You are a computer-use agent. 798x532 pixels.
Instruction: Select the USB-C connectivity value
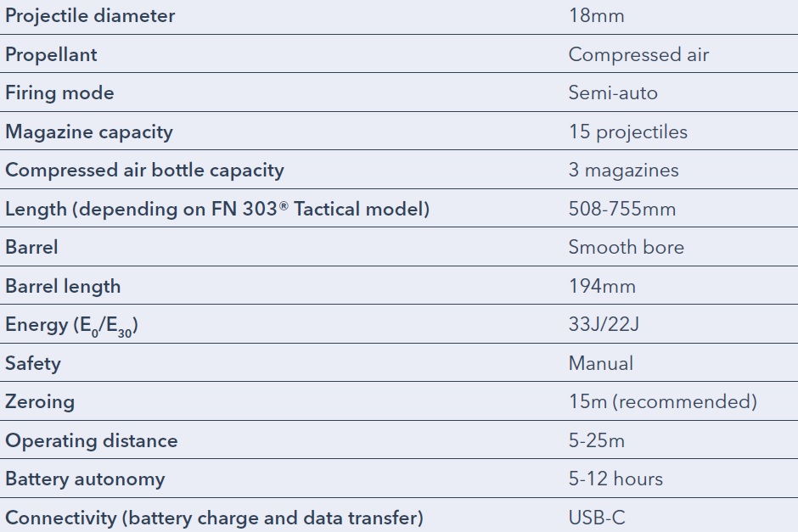pyautogui.click(x=597, y=518)
